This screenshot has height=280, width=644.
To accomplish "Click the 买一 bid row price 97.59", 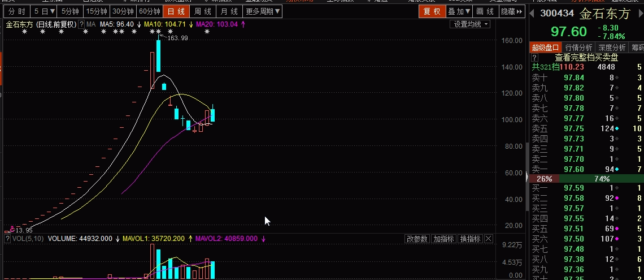I will point(574,188).
